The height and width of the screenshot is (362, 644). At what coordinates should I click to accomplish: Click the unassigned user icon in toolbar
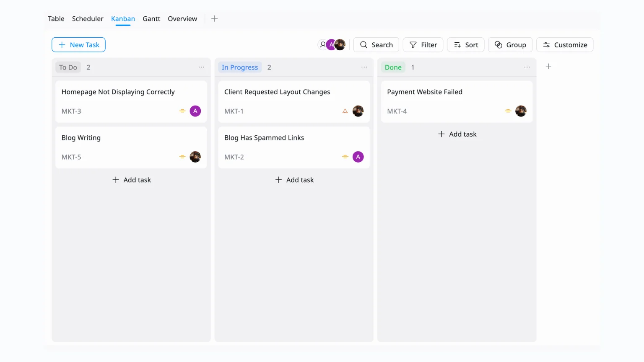[x=322, y=44]
